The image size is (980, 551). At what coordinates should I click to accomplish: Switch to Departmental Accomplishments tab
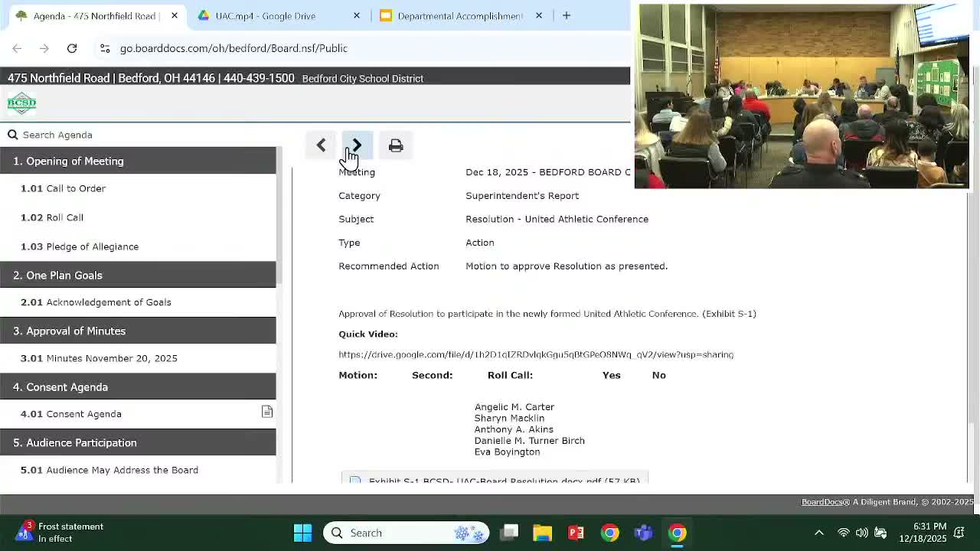tap(459, 15)
